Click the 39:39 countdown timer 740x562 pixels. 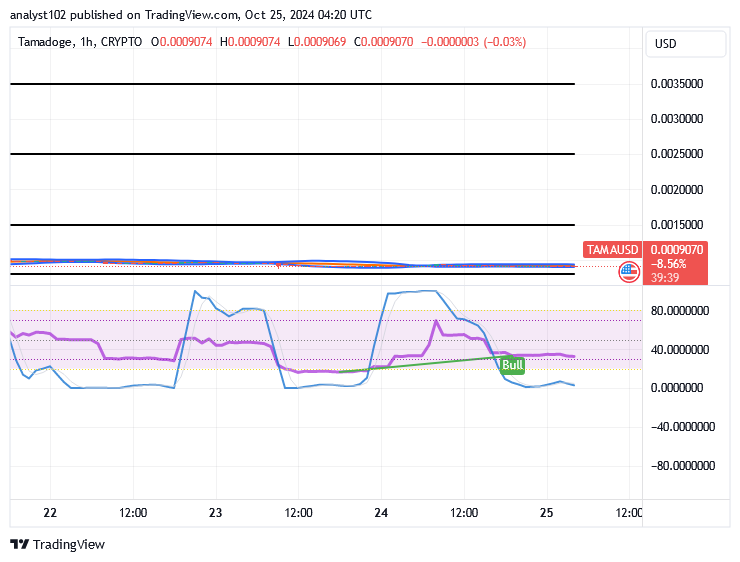click(665, 277)
